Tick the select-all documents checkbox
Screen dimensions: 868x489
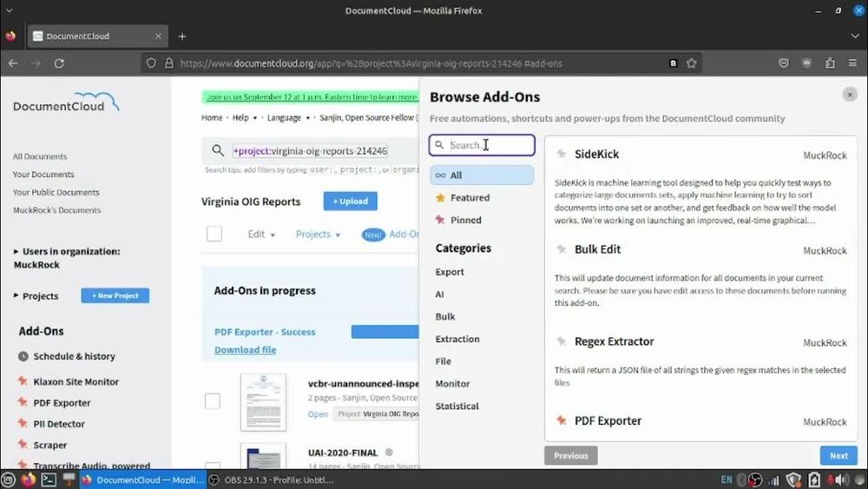coord(214,234)
